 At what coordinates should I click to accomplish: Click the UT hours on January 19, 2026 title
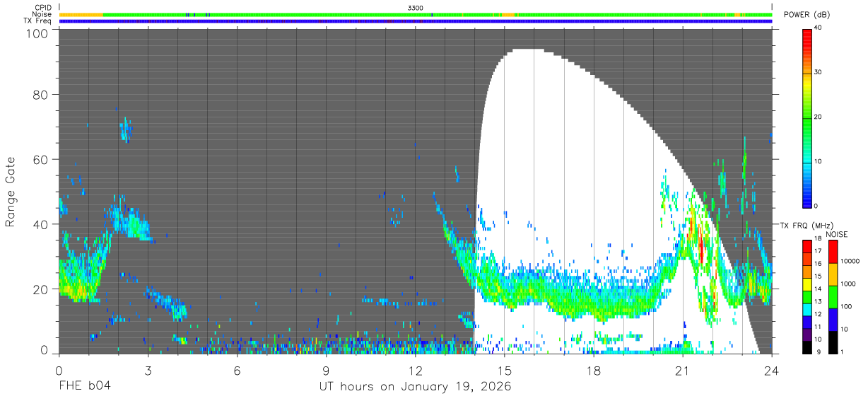[416, 387]
